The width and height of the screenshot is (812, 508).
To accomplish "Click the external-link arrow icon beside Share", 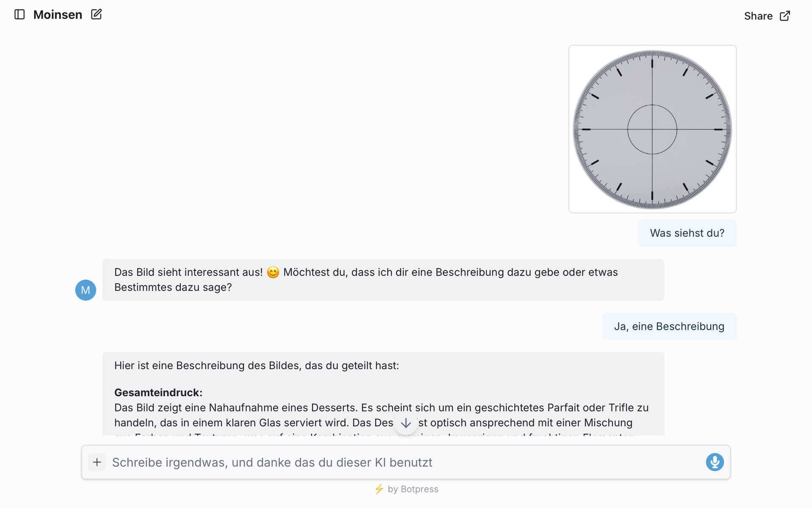I will click(x=785, y=16).
